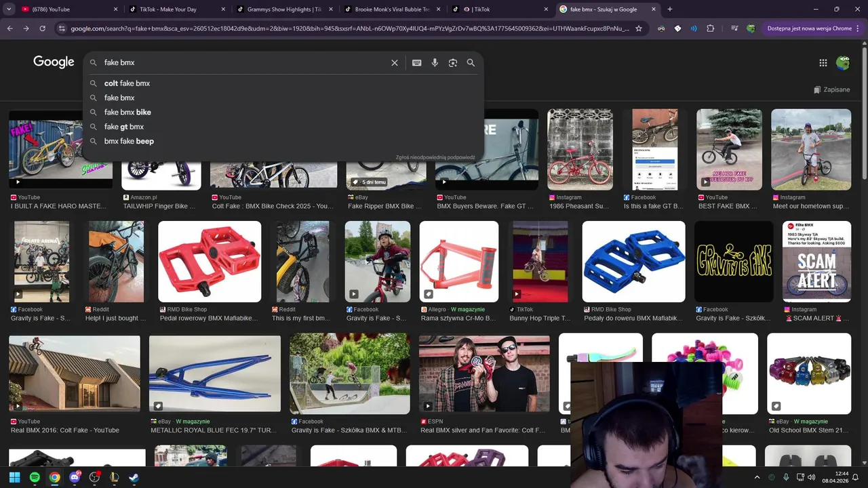868x488 pixels.
Task: Open the metallic royal blue frame image
Action: tap(215, 373)
